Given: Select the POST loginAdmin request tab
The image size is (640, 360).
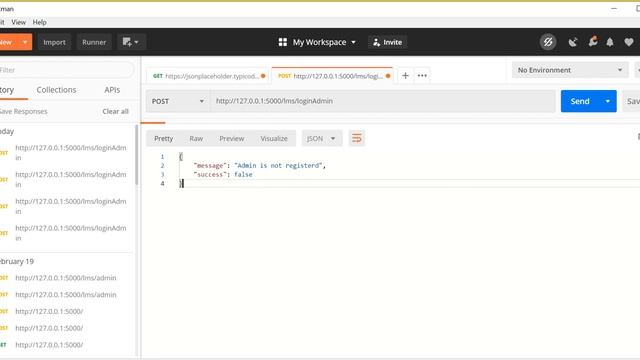Looking at the screenshot, I should pyautogui.click(x=332, y=76).
